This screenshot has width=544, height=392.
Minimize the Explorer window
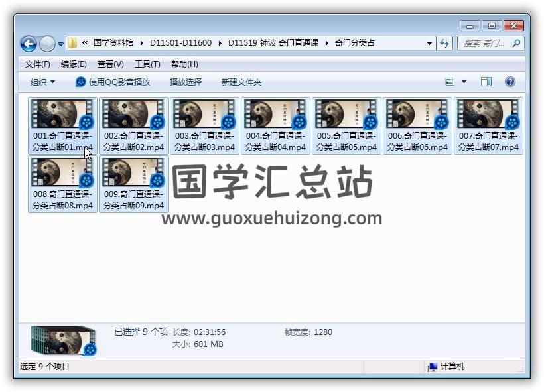(470, 26)
